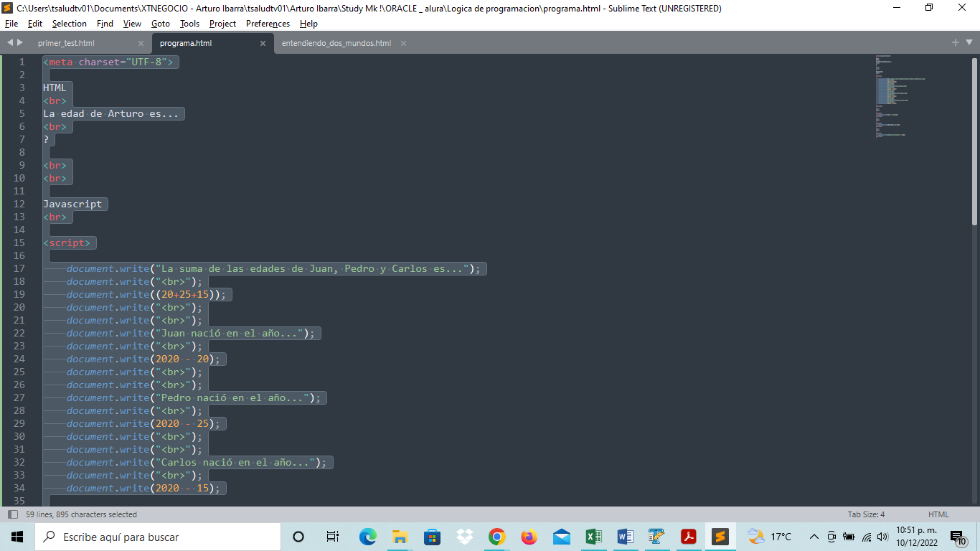Click line number 34 in the gutter

click(19, 489)
